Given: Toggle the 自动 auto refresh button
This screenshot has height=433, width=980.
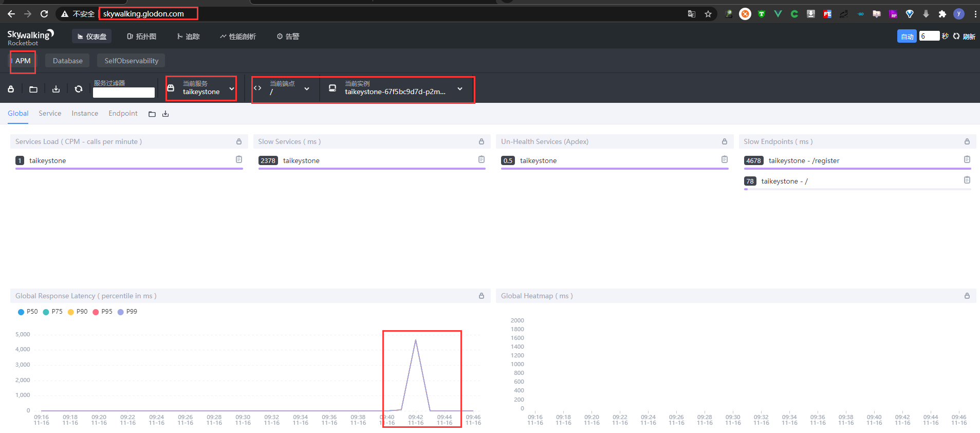Looking at the screenshot, I should (x=907, y=37).
